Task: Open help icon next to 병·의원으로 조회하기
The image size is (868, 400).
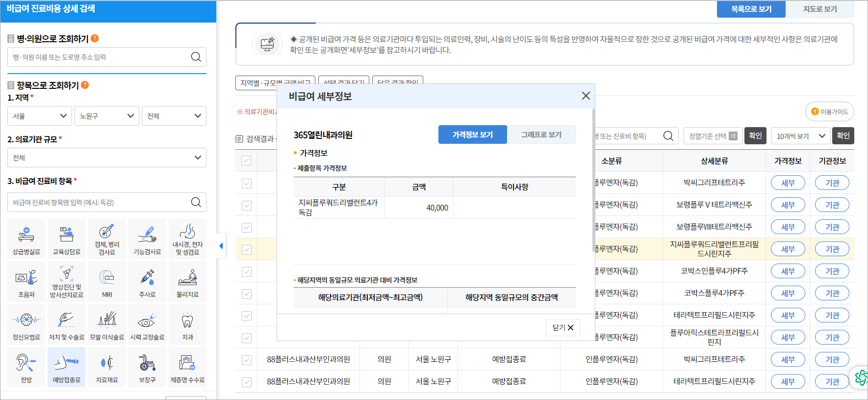Action: coord(95,38)
